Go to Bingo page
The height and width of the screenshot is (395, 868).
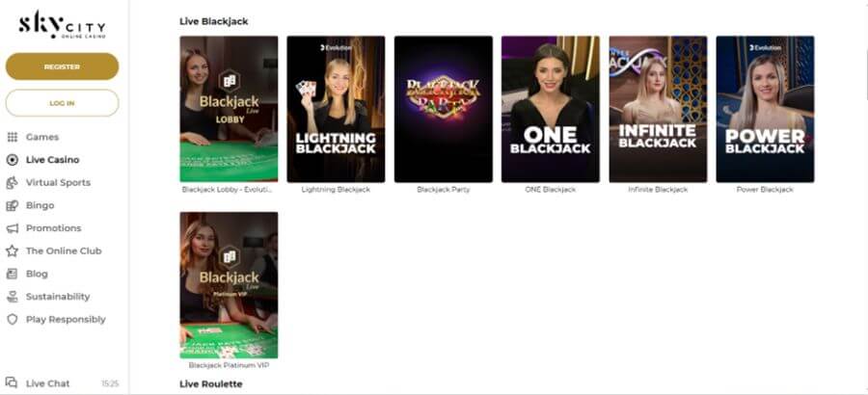(40, 206)
